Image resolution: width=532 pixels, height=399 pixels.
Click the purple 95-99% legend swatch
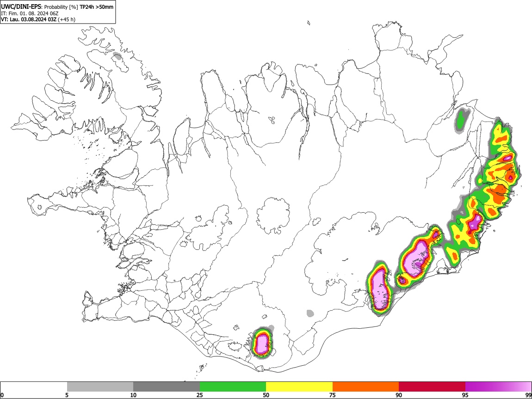pyautogui.click(x=498, y=387)
